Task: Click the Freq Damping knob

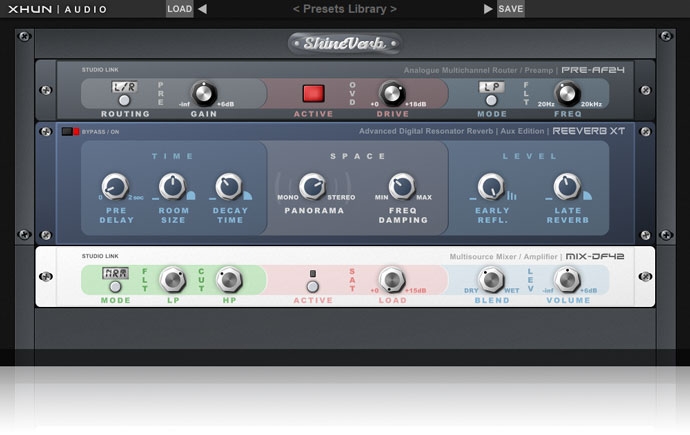Action: click(x=402, y=185)
